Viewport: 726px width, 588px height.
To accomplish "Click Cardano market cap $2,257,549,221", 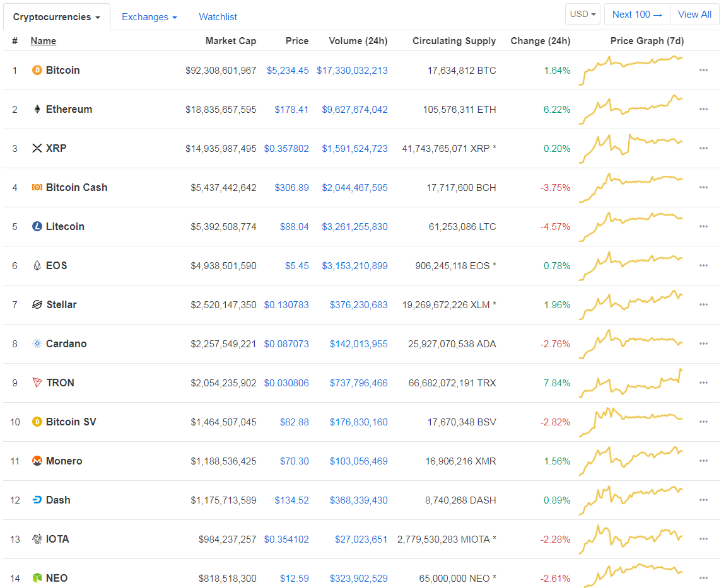I will (223, 344).
